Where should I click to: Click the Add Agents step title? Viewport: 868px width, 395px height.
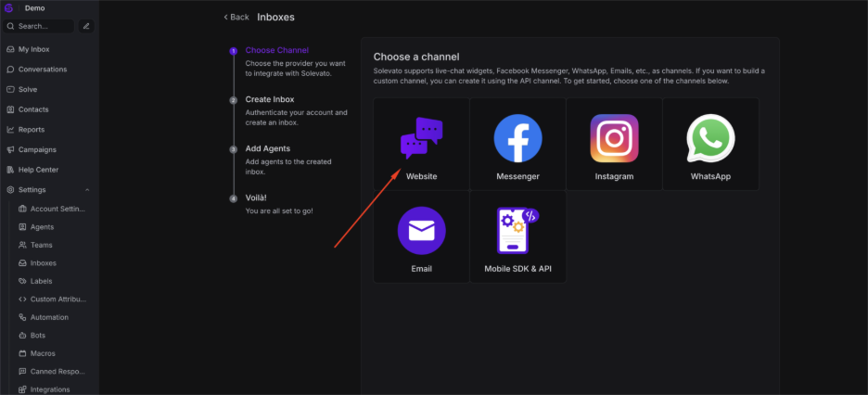[267, 148]
